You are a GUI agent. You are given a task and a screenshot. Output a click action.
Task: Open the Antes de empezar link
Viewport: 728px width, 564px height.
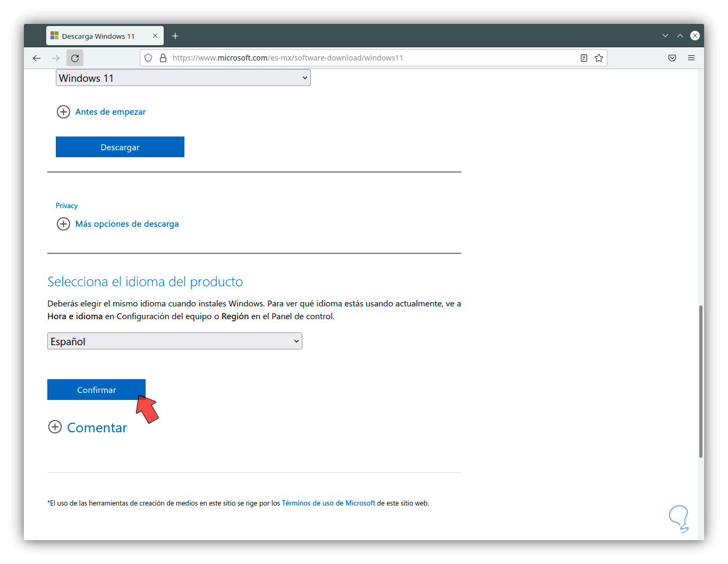pos(111,112)
